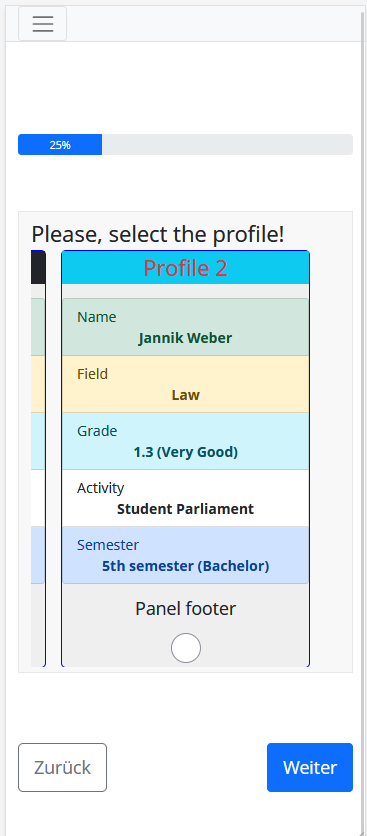This screenshot has width=367, height=836.
Task: Click the partially hidden Profile 1 card
Action: point(38,459)
